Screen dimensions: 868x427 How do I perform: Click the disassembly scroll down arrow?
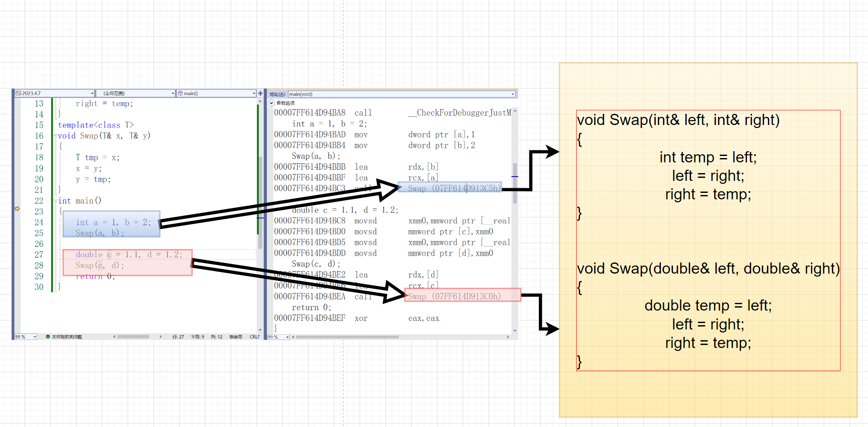click(515, 331)
